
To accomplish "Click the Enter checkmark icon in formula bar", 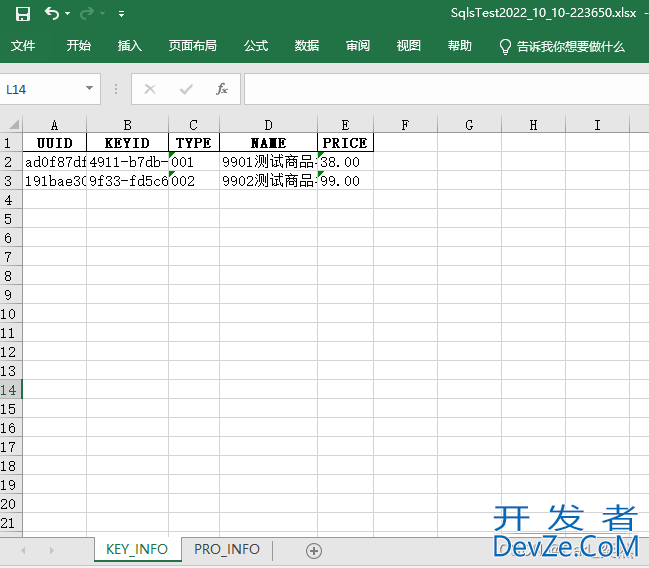I will point(186,89).
